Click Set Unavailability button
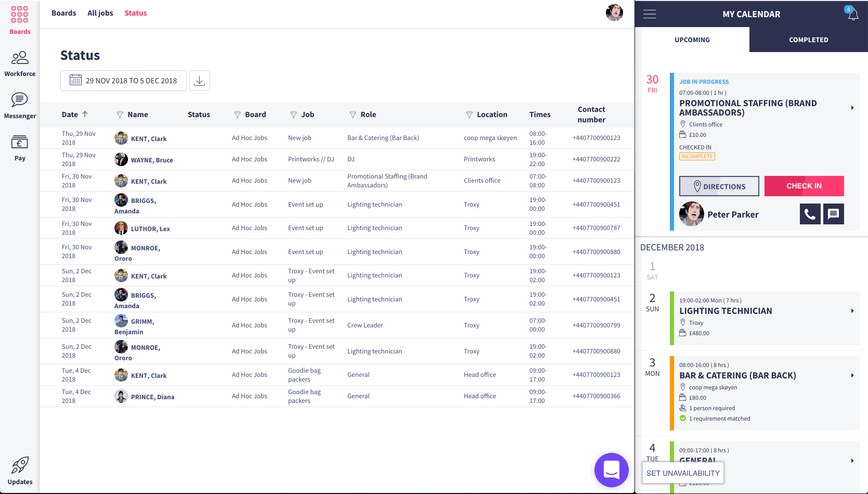This screenshot has width=868, height=494. tap(682, 473)
